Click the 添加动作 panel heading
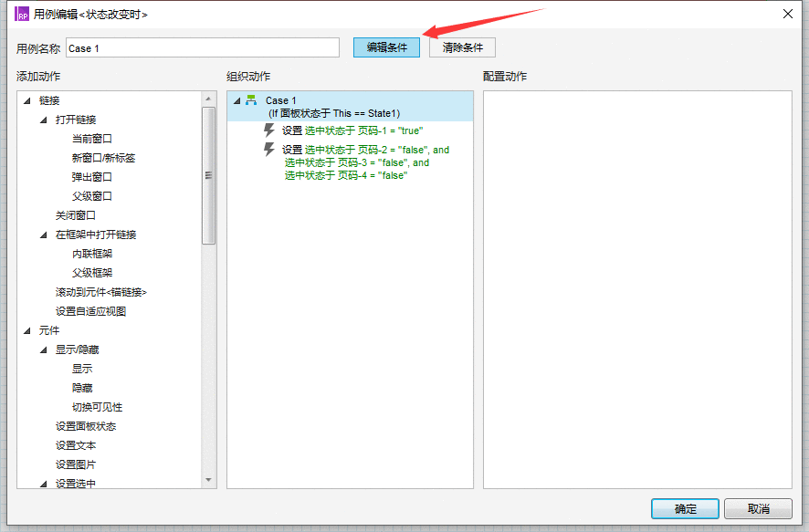Image resolution: width=809 pixels, height=532 pixels. [x=38, y=77]
